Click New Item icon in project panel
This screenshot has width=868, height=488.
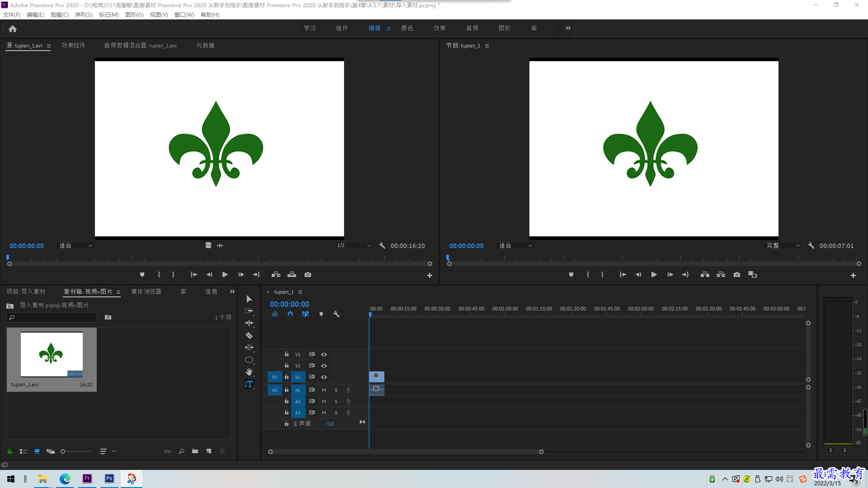pos(209,451)
